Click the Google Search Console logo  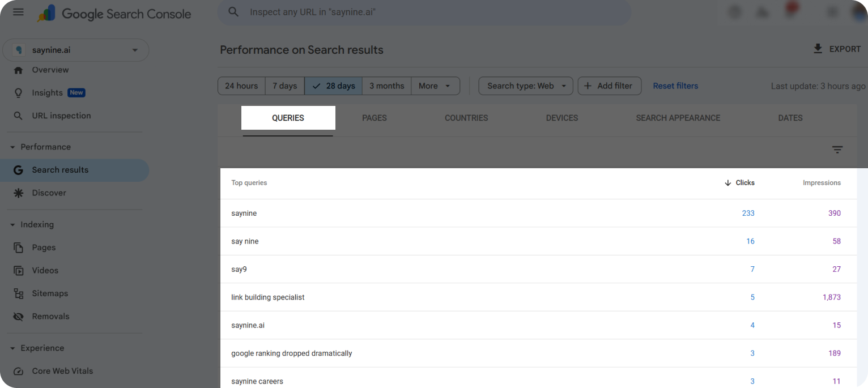coord(114,14)
